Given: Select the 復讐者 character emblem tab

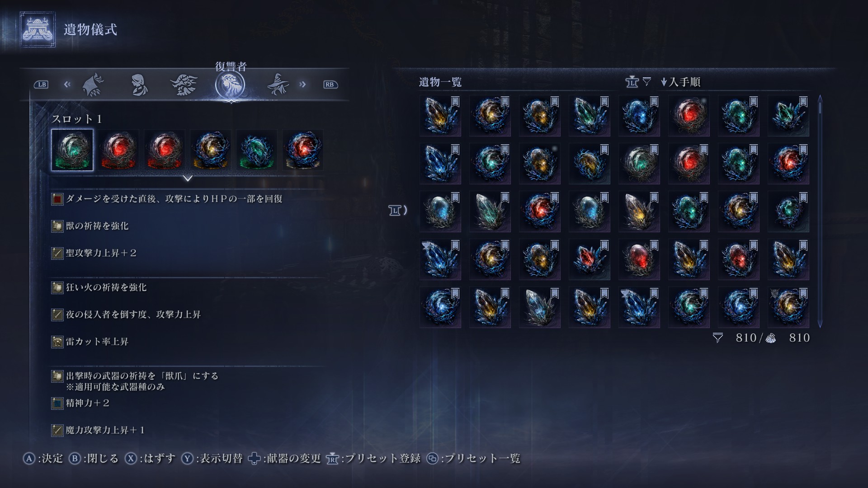Looking at the screenshot, I should pyautogui.click(x=230, y=84).
